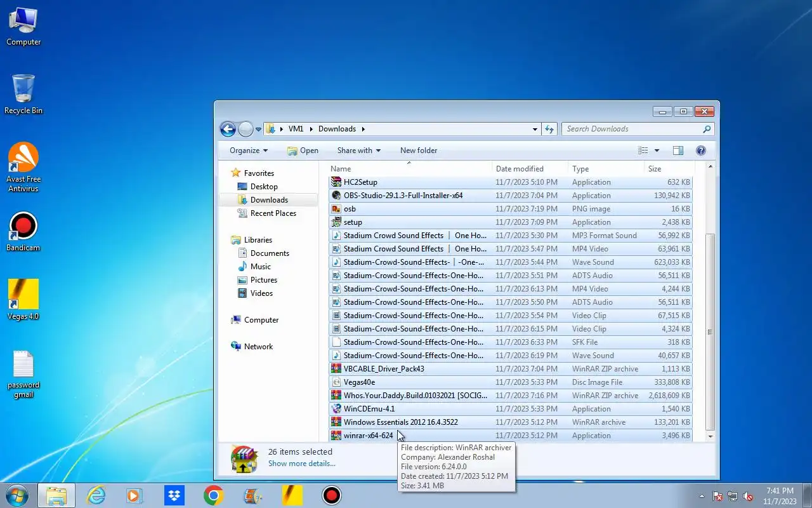
Task: Open Dropbox from the taskbar
Action: [x=174, y=495]
